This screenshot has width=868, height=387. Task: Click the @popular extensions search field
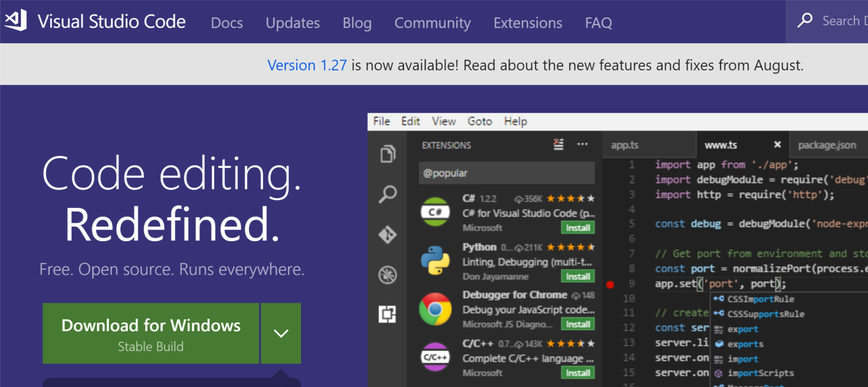[506, 173]
